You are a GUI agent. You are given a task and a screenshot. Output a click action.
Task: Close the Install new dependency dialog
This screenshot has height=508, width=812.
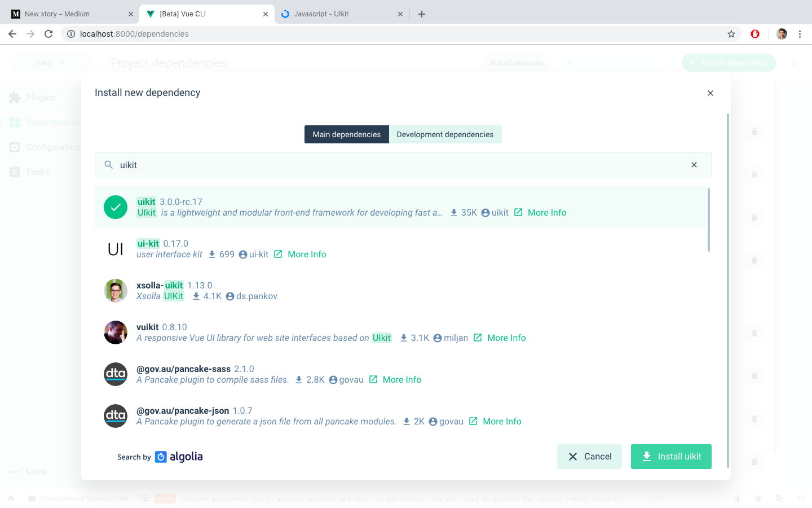pyautogui.click(x=710, y=93)
